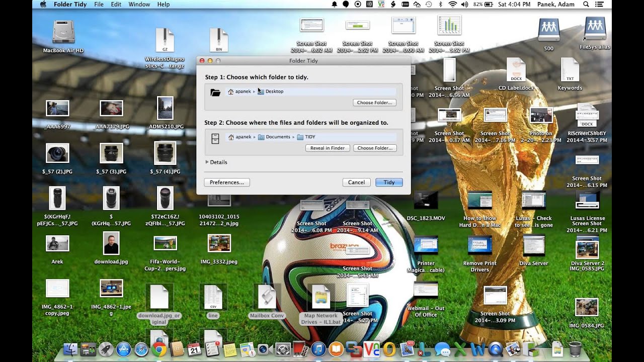Launch iTunes from the Dock
Viewport: 644px width, 362px height.
tap(318, 349)
